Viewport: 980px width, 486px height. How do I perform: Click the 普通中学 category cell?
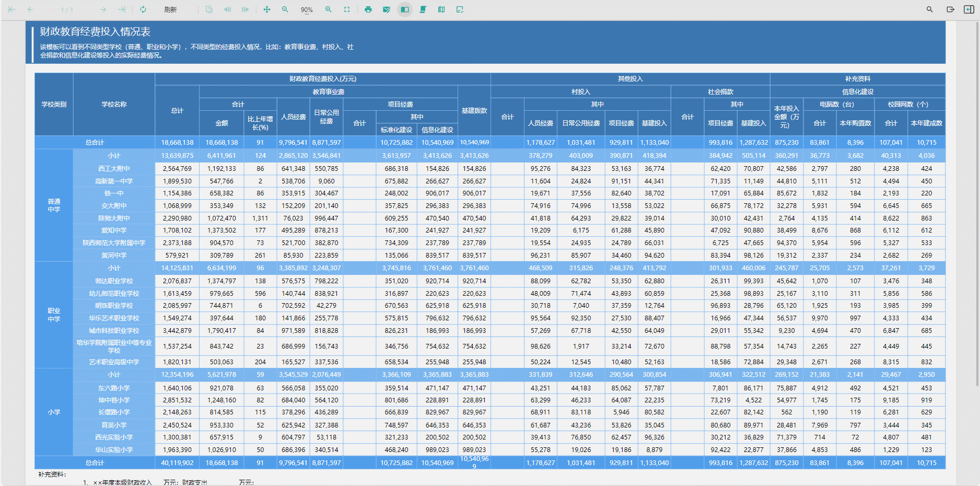coord(54,205)
